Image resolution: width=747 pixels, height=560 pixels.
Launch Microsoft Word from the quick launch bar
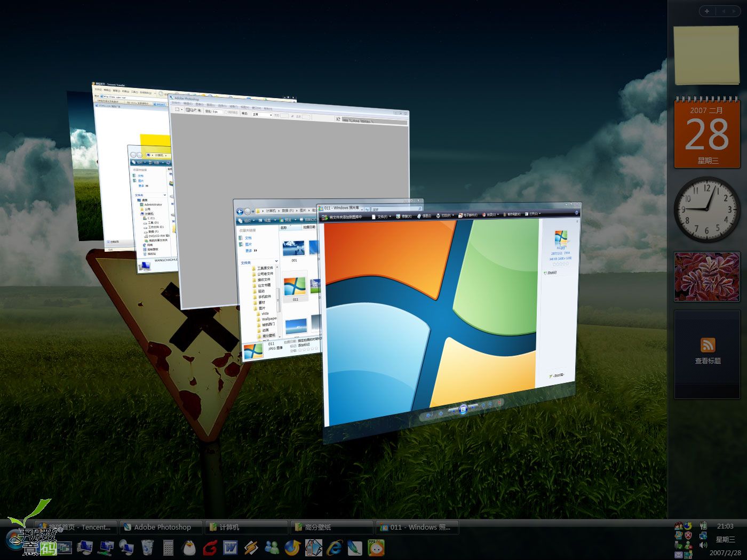point(231,547)
